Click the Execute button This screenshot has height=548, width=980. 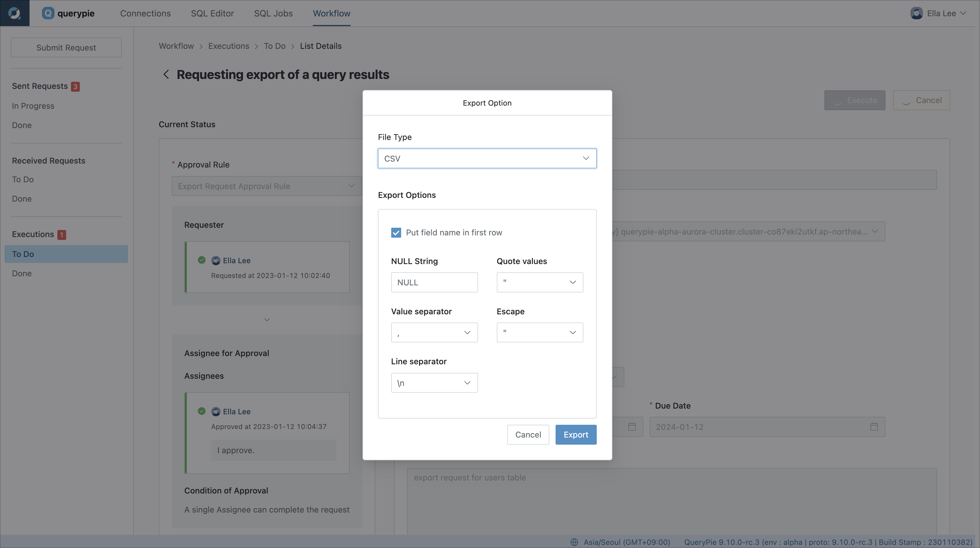tap(855, 100)
